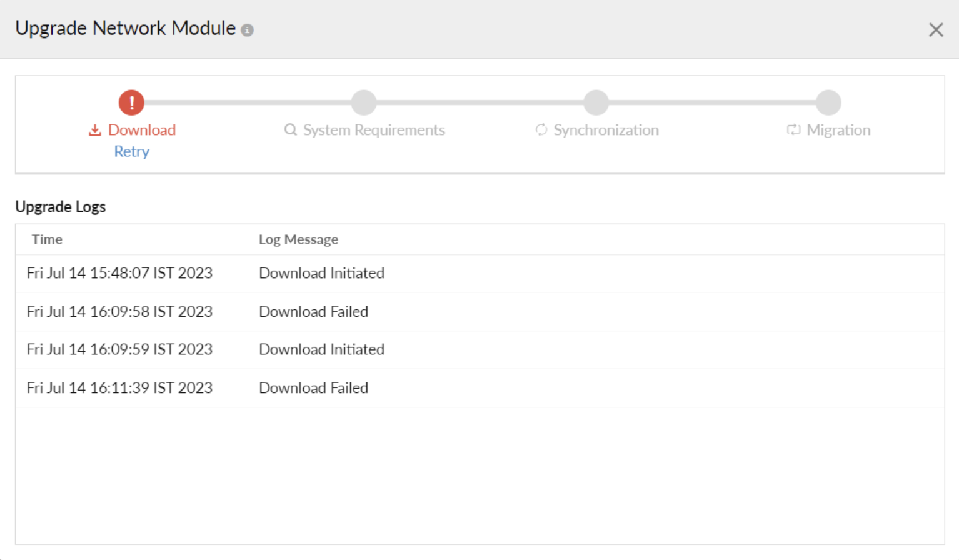Click the Synchronization refresh icon
This screenshot has height=560, width=959.
click(x=541, y=130)
